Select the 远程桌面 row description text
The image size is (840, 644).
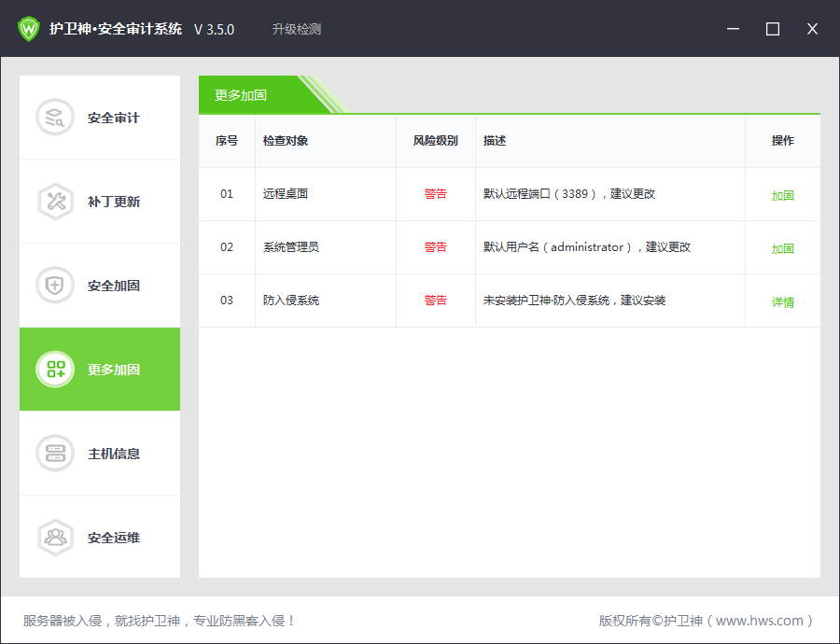tap(569, 194)
